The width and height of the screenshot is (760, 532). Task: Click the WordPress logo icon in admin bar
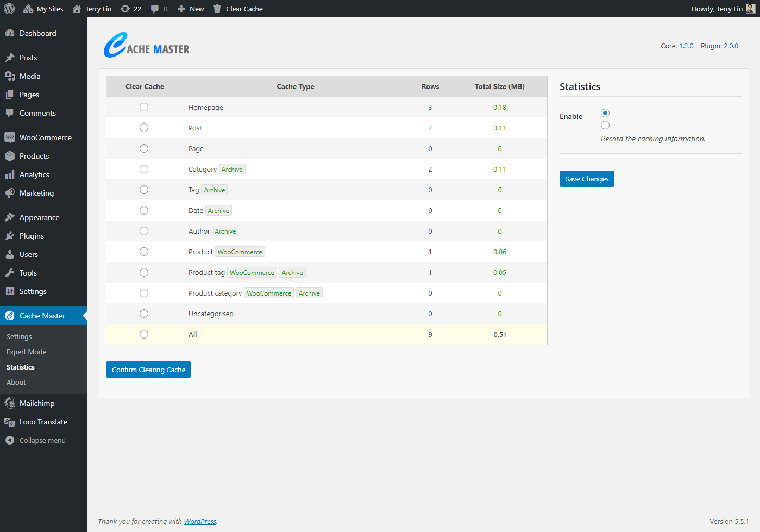9,9
